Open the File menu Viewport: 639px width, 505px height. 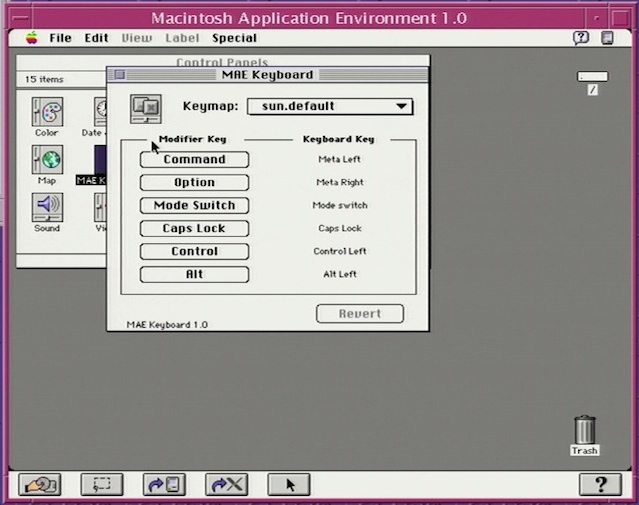click(61, 38)
